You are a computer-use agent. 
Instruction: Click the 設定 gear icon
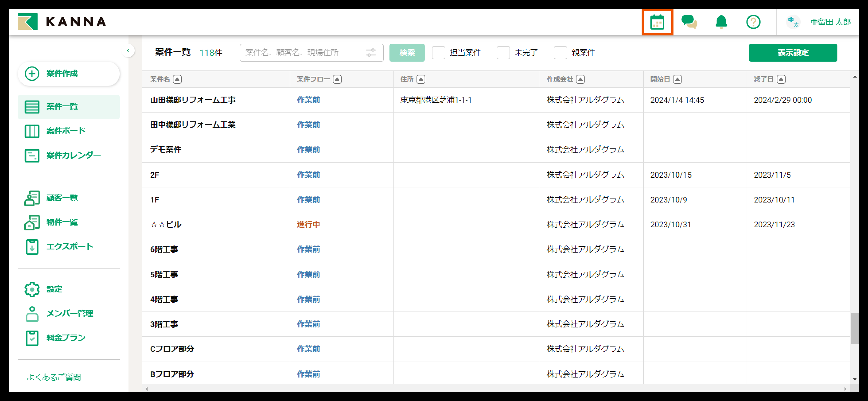click(32, 289)
